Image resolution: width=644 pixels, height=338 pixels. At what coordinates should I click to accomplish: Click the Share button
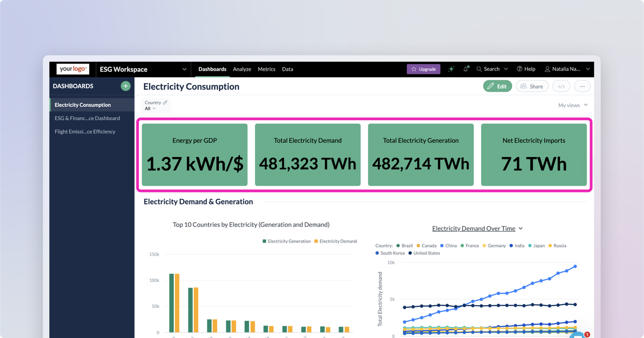(532, 86)
